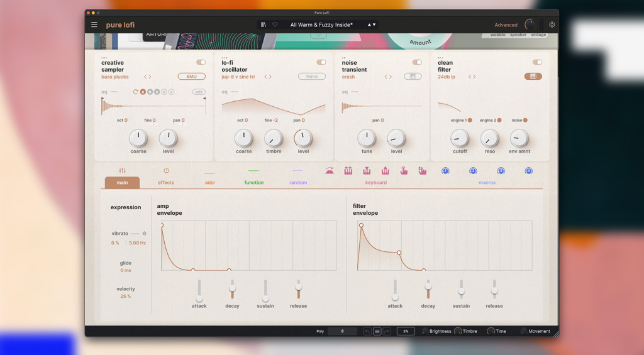Click the second pink keyboard icon with arrows

click(348, 171)
